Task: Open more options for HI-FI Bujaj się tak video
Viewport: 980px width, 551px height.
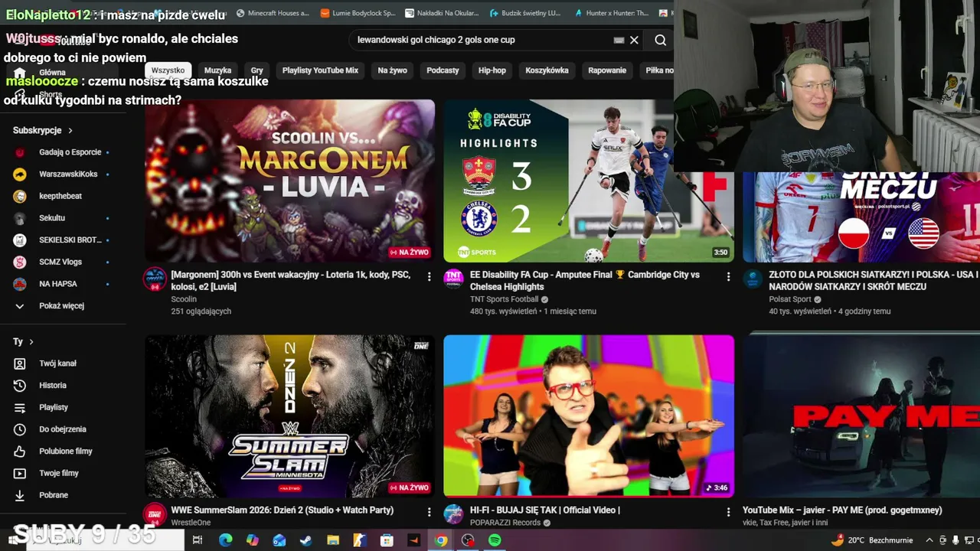Action: (x=728, y=512)
